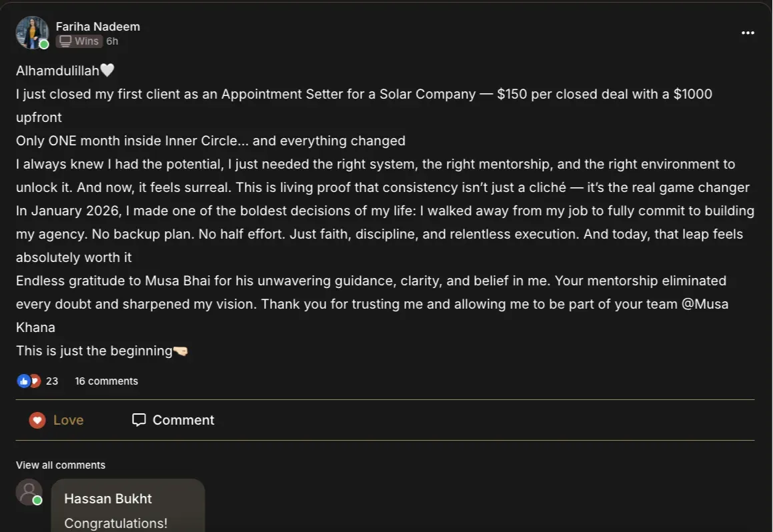
Task: Click Hassan Bukht's default avatar icon
Action: (x=29, y=492)
